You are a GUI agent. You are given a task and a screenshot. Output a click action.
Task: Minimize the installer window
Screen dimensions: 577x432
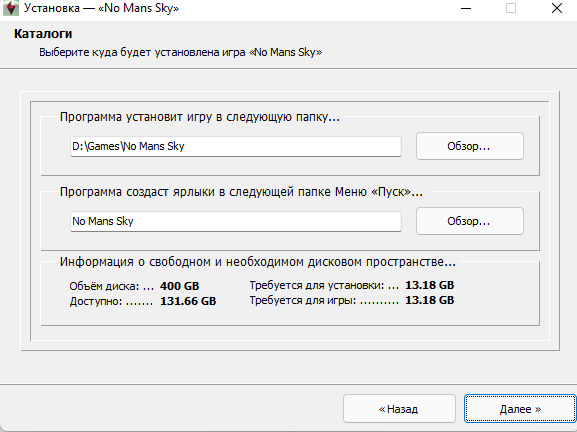tap(466, 8)
